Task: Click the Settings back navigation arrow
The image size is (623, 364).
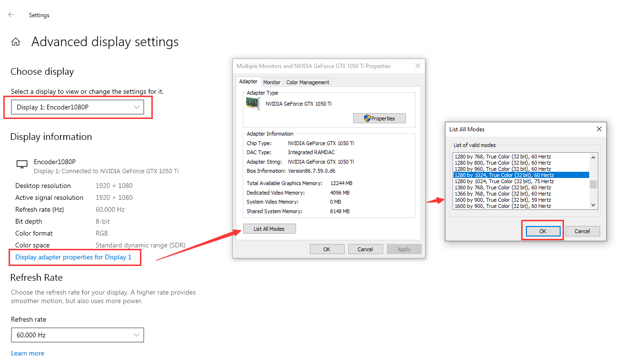Action: [x=10, y=14]
